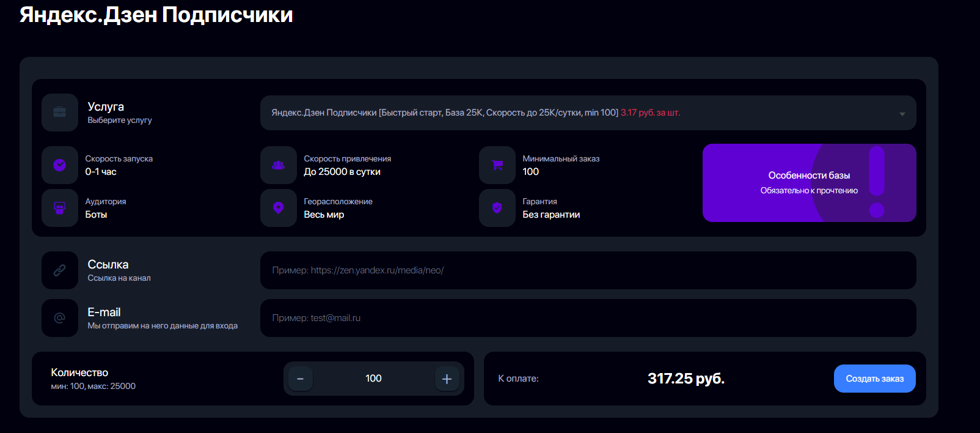Click the мин: 100, макс: 25000 hint
Image resolution: width=980 pixels, height=433 pixels.
coord(93,386)
